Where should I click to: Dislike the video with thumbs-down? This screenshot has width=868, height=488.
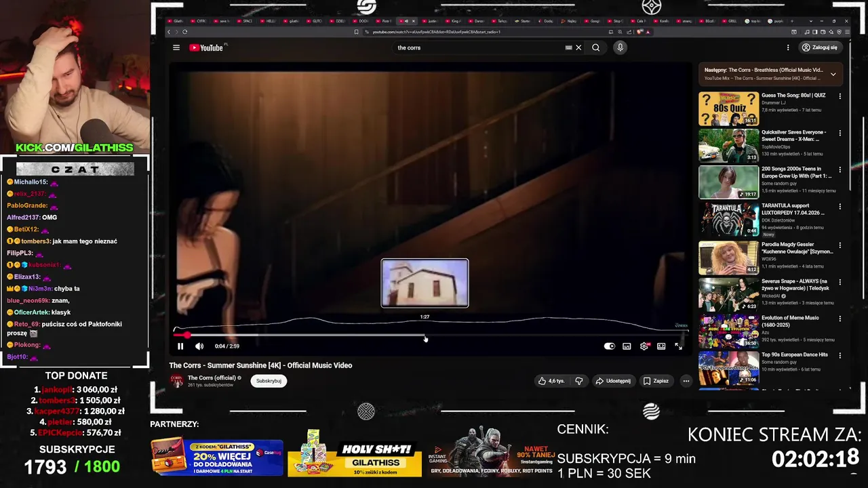578,381
